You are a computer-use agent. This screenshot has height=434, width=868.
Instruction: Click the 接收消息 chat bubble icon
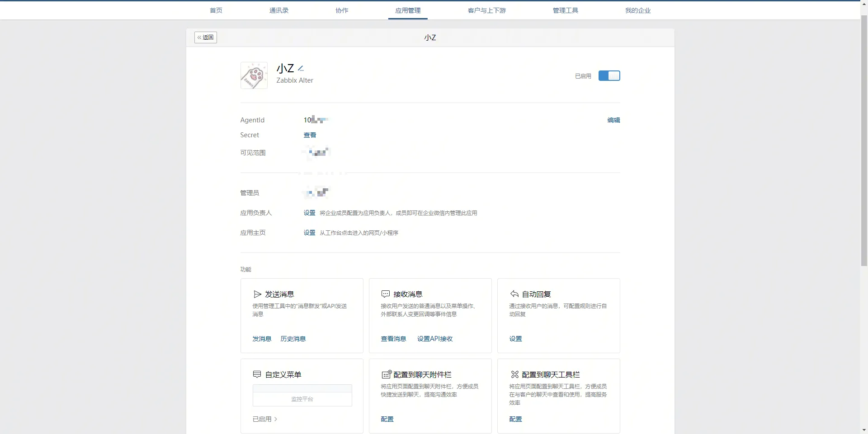(x=386, y=294)
